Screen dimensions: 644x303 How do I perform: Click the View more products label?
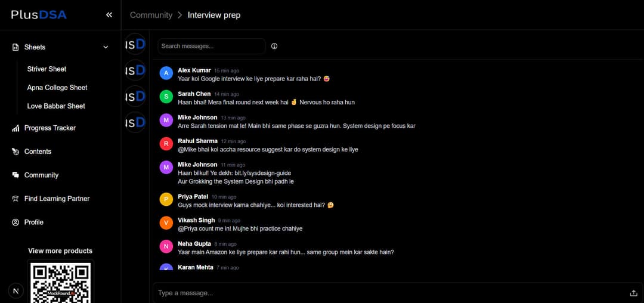point(60,251)
